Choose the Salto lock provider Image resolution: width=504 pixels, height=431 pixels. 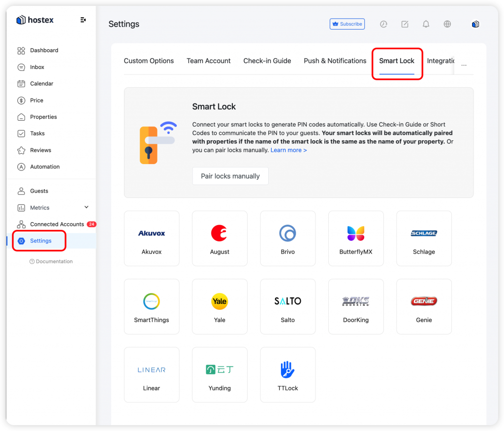tap(287, 306)
